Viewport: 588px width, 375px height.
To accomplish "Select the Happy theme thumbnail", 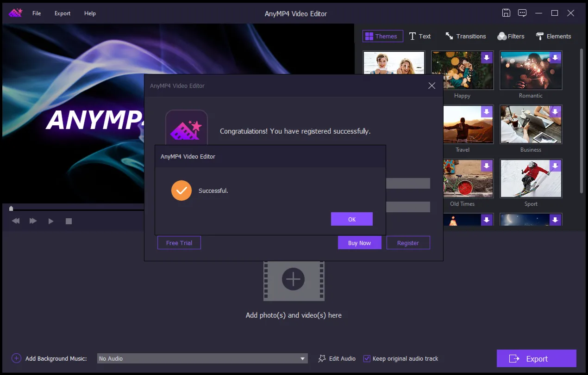I will 462,70.
